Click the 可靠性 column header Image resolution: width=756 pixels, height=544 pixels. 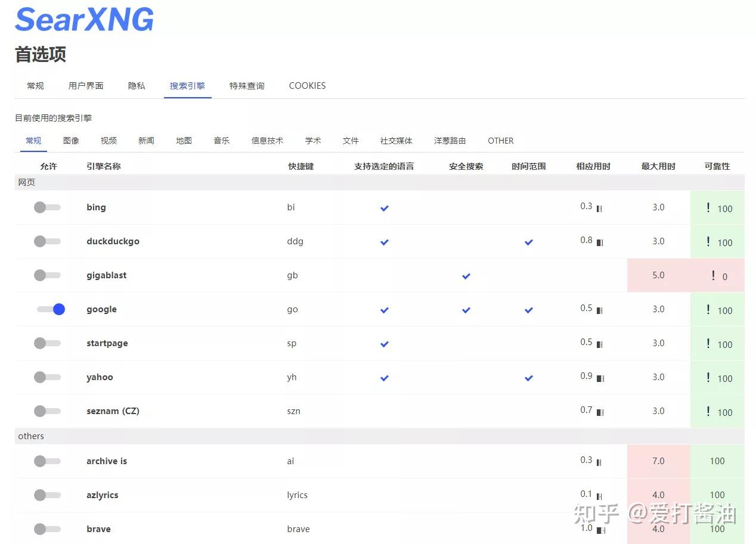717,166
